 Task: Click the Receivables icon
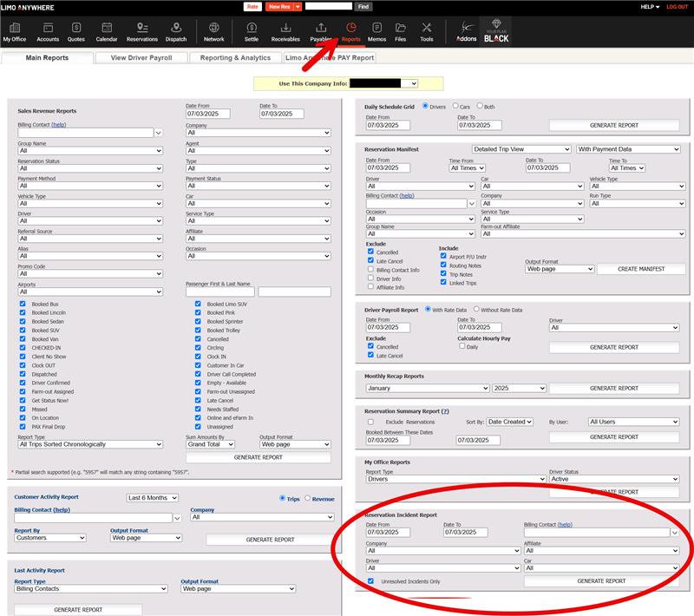(x=285, y=32)
